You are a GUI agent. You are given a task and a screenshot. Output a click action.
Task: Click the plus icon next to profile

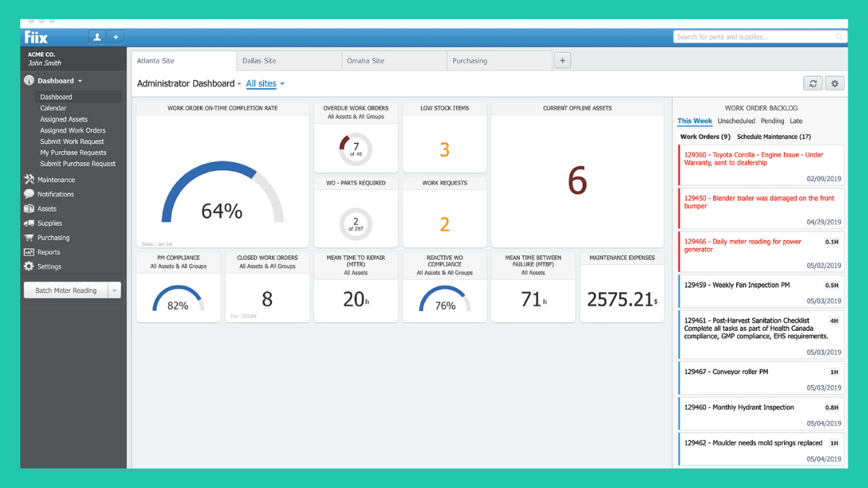coord(115,37)
